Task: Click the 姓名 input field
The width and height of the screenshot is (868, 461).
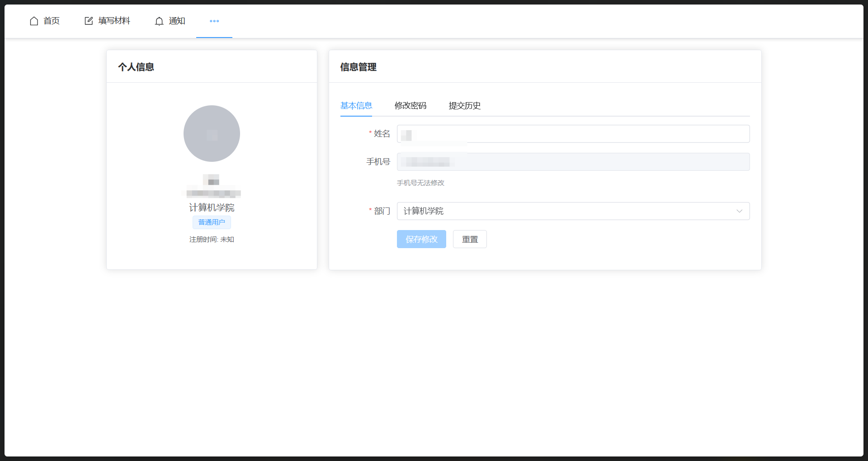Action: tap(573, 134)
